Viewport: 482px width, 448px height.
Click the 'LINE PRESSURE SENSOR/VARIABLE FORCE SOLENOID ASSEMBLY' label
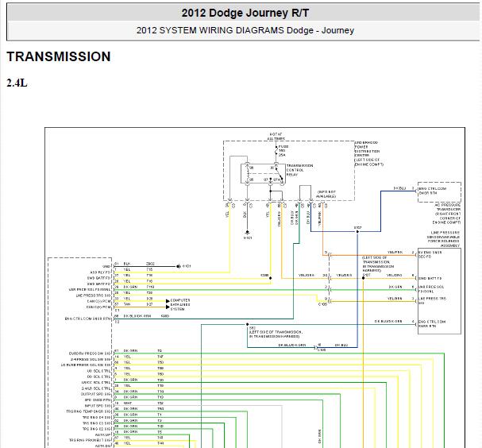(x=443, y=239)
